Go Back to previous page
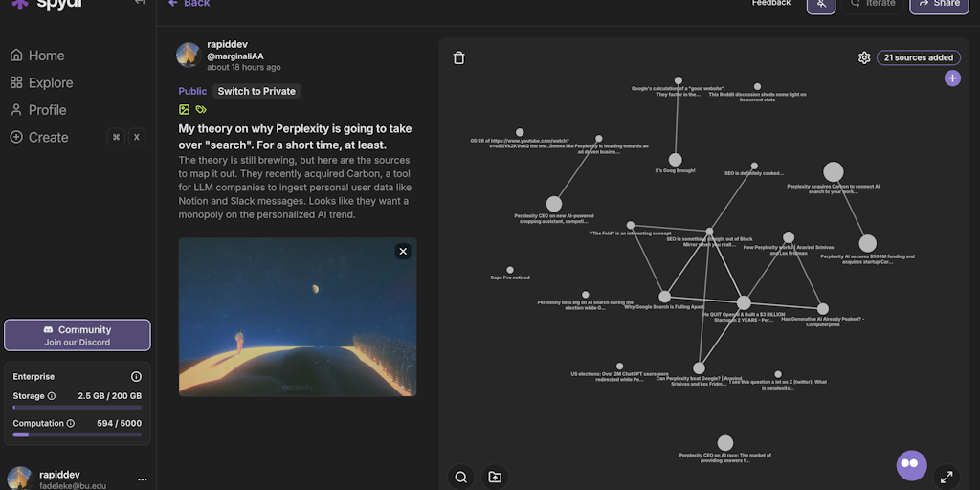 [x=189, y=3]
